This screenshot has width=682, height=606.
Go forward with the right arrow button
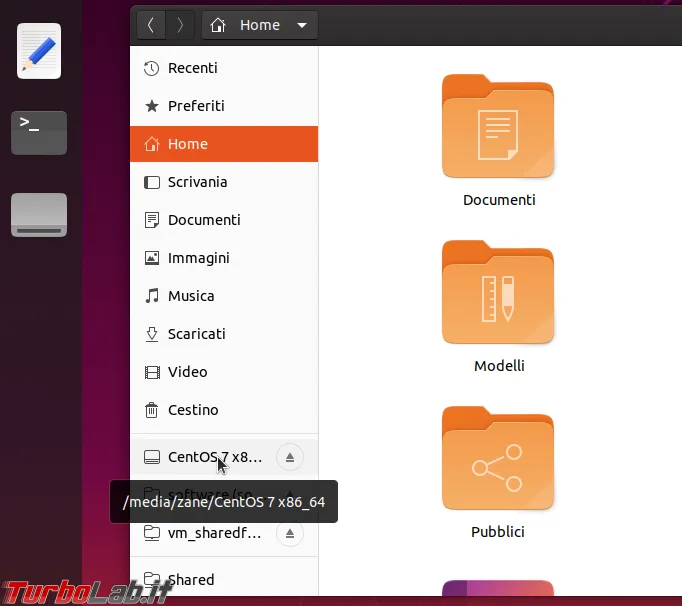(x=180, y=25)
